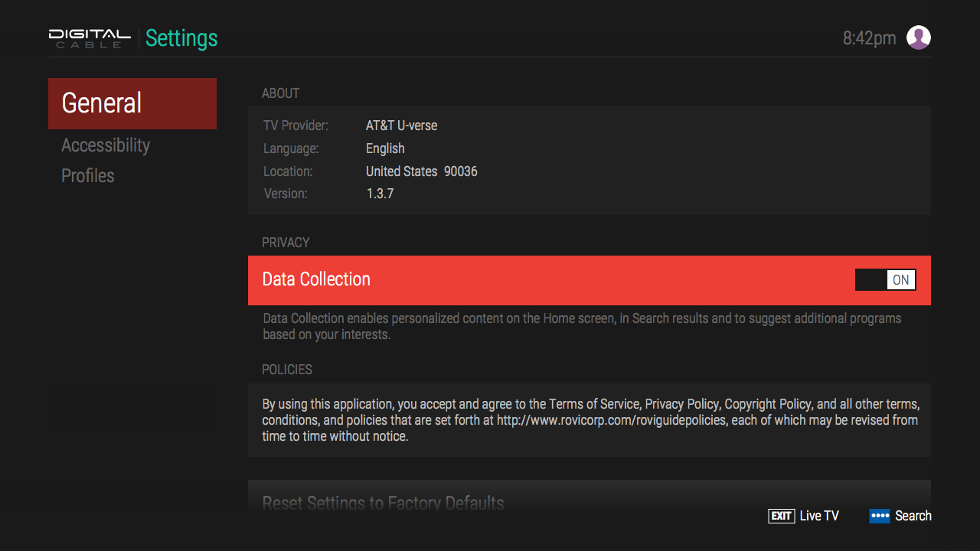
Task: Switch to the Accessibility section
Action: pos(106,145)
